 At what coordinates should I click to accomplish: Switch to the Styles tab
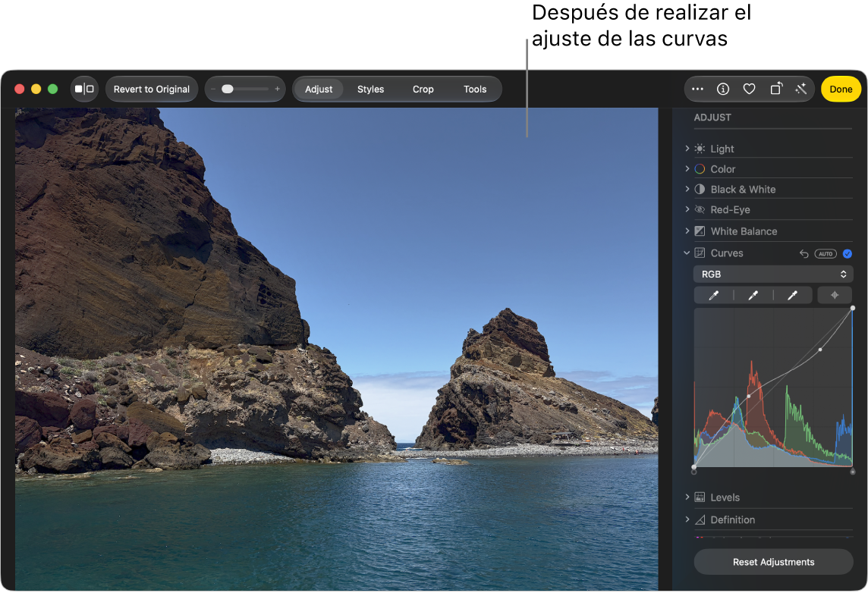point(370,89)
